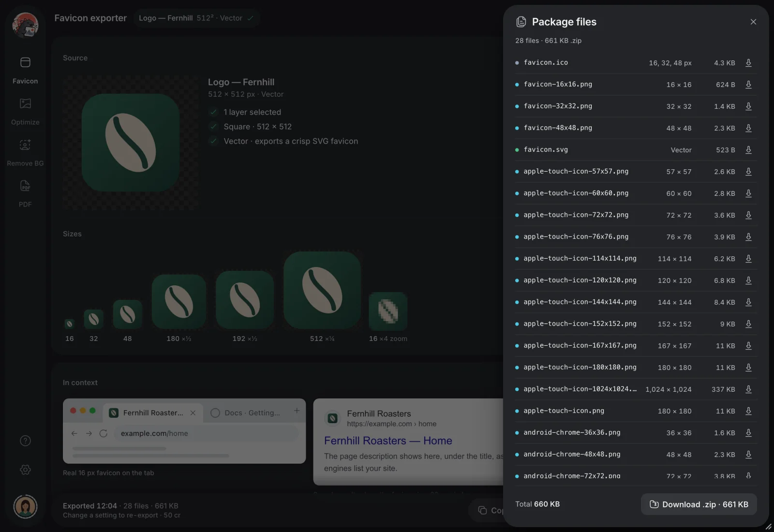Click the Logo — Fernhill source chip

196,18
